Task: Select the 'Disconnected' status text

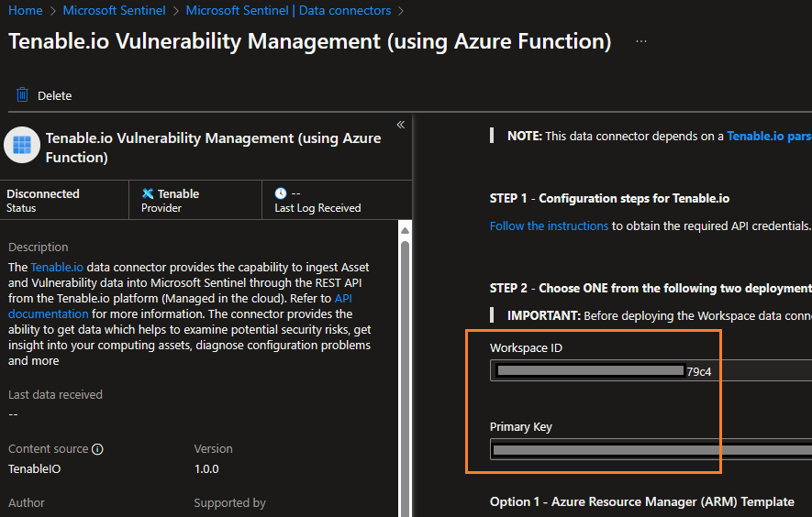Action: 43,193
